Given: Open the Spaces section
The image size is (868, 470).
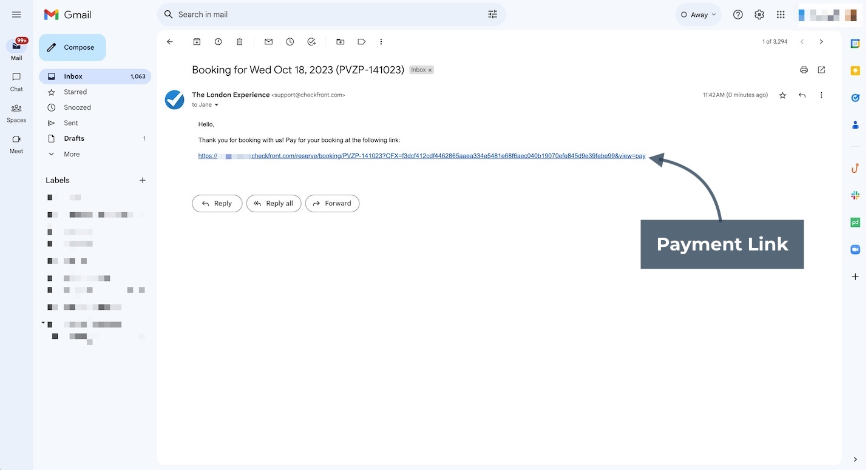Looking at the screenshot, I should pyautogui.click(x=16, y=113).
